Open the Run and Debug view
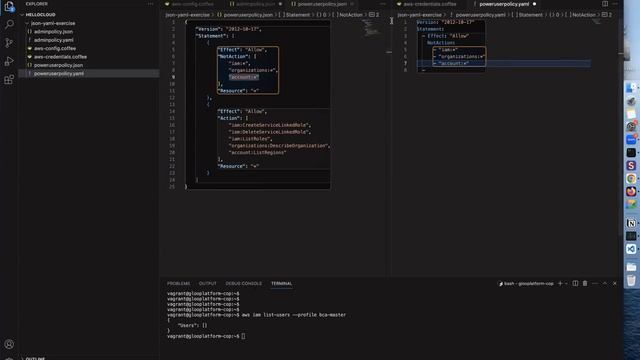This screenshot has width=640, height=360. coord(9,61)
